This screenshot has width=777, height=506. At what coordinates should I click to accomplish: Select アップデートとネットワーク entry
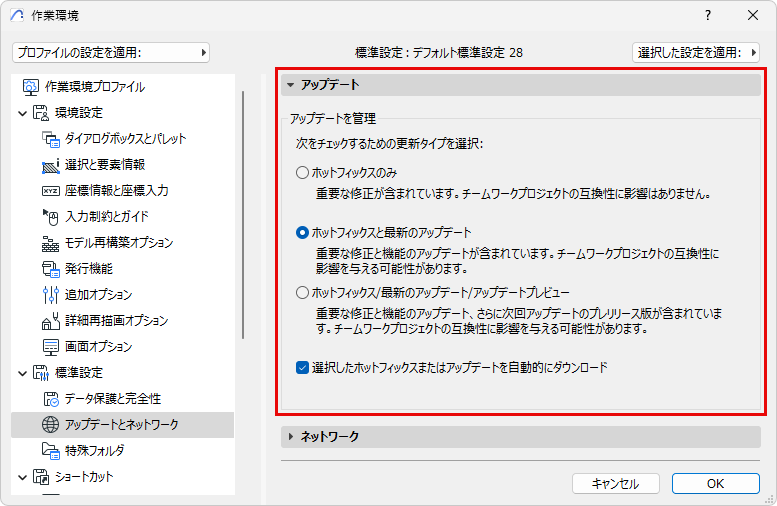(x=122, y=425)
